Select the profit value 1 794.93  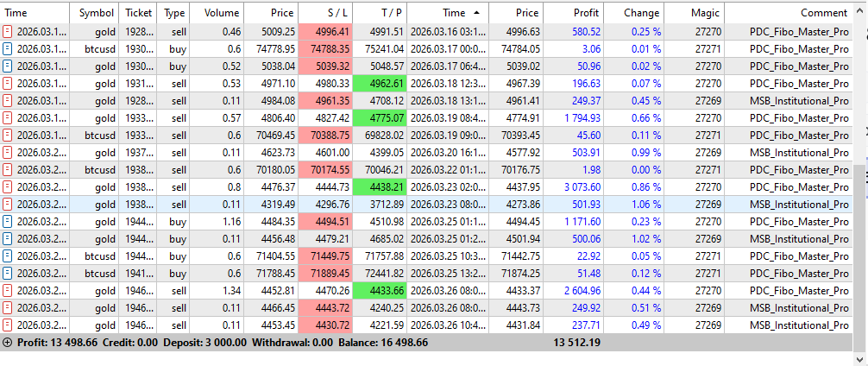pyautogui.click(x=582, y=118)
